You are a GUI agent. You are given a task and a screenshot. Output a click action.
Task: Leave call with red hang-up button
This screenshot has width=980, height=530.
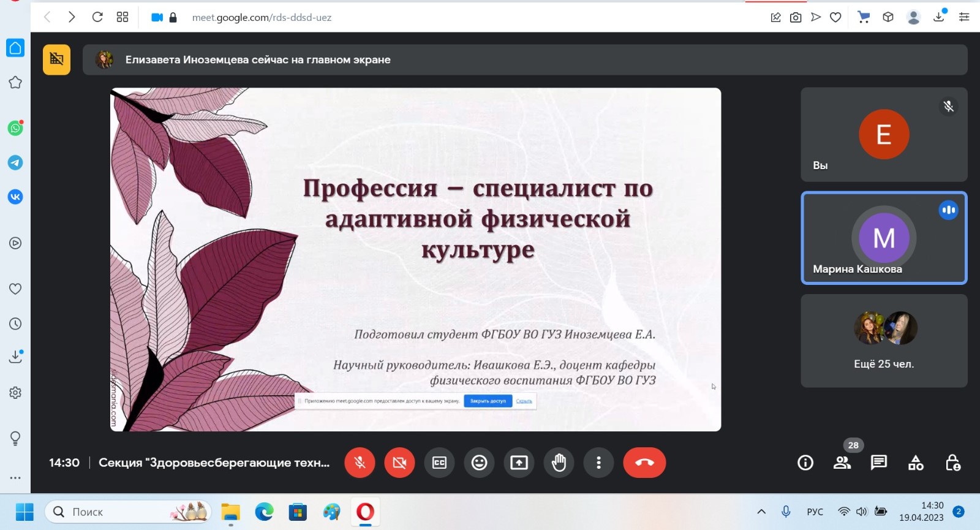click(644, 463)
